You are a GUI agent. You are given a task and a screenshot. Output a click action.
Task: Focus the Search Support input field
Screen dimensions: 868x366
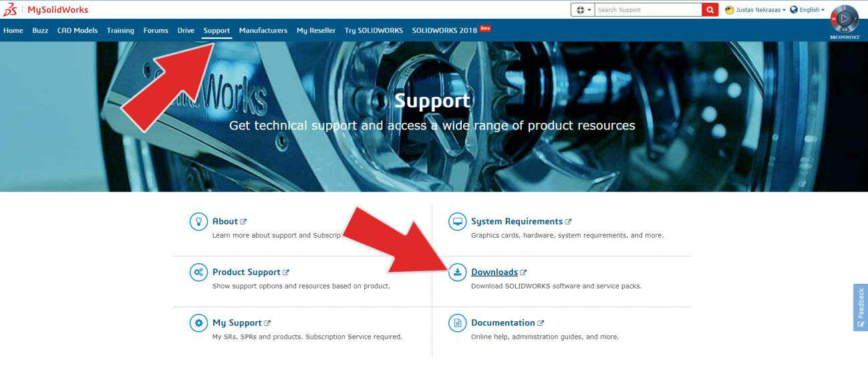[x=647, y=10]
